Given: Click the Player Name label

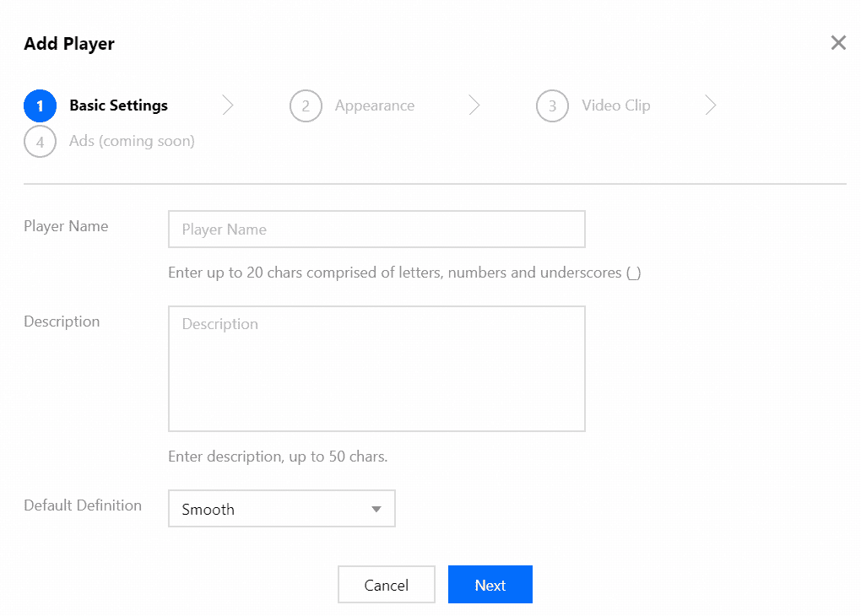Looking at the screenshot, I should point(66,226).
